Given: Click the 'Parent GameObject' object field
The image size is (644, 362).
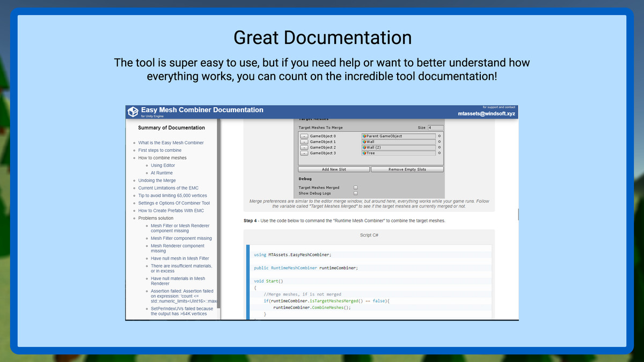Looking at the screenshot, I should (398, 136).
